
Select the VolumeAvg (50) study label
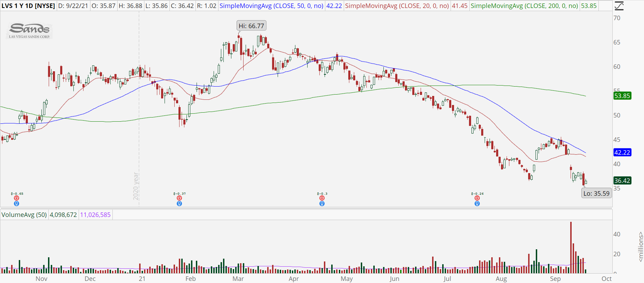[x=24, y=215]
